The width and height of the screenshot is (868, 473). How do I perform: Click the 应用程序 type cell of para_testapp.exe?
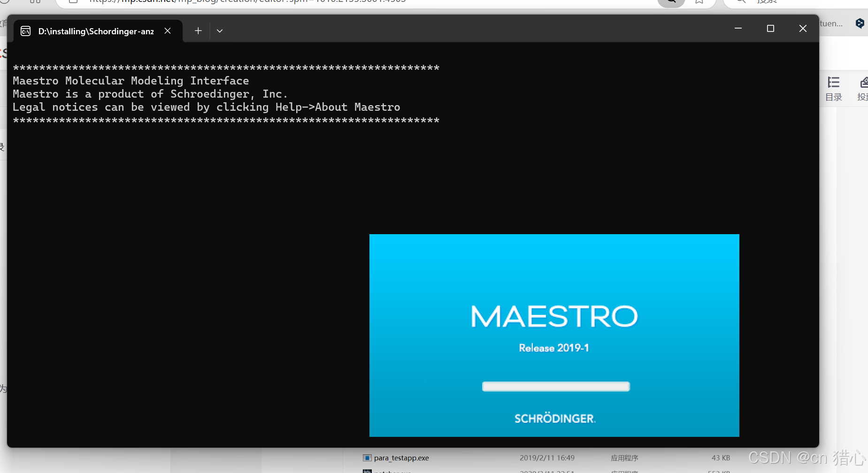624,458
